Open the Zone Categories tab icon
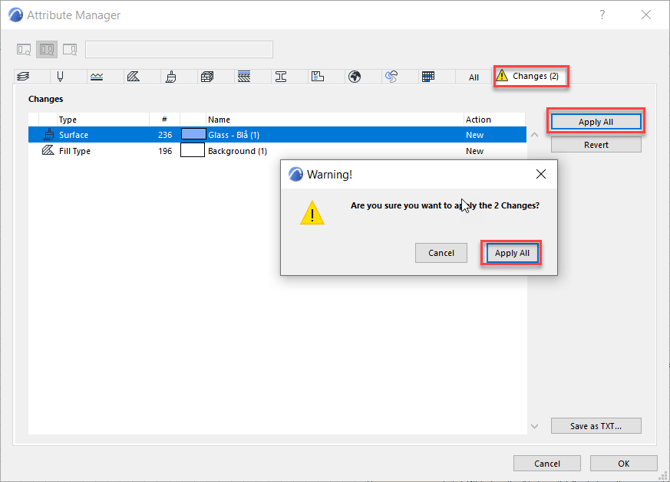This screenshot has height=482, width=670. (318, 77)
